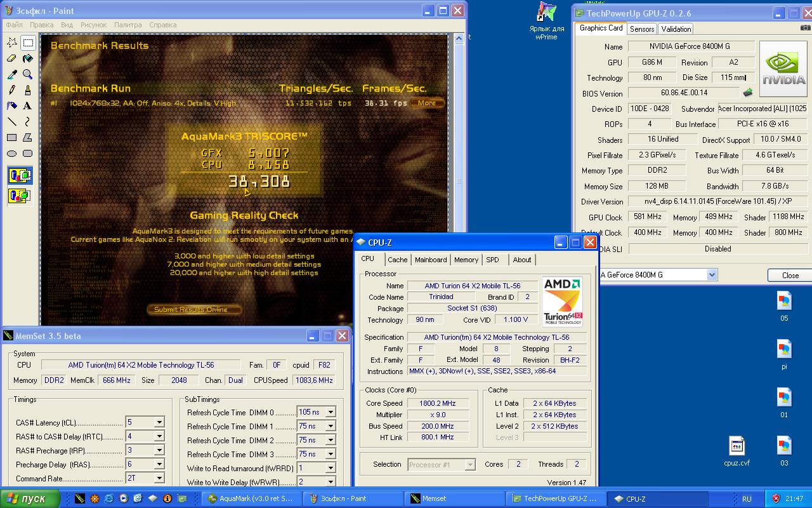This screenshot has height=508, width=812.
Task: Set opaque selection background option in Paint
Action: point(20,175)
